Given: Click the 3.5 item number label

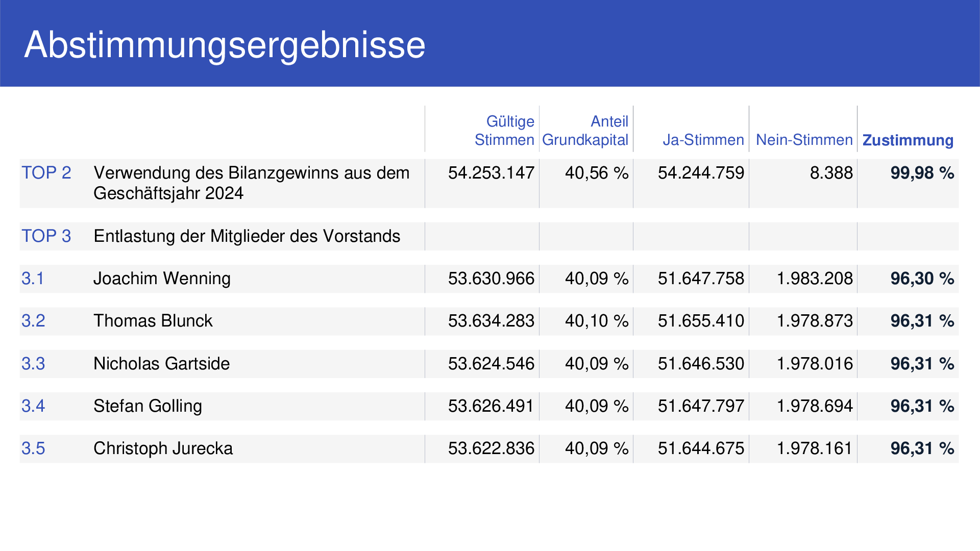Looking at the screenshot, I should [33, 448].
